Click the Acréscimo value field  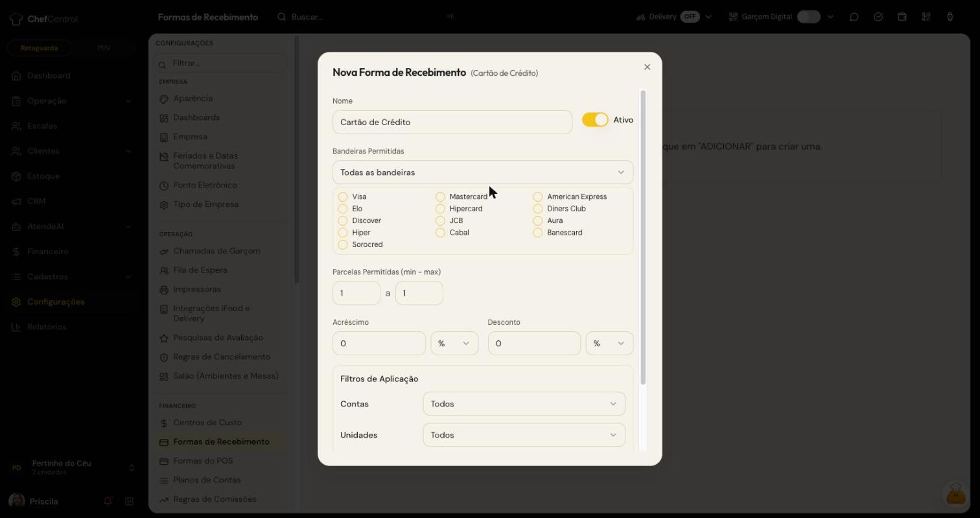click(x=379, y=344)
